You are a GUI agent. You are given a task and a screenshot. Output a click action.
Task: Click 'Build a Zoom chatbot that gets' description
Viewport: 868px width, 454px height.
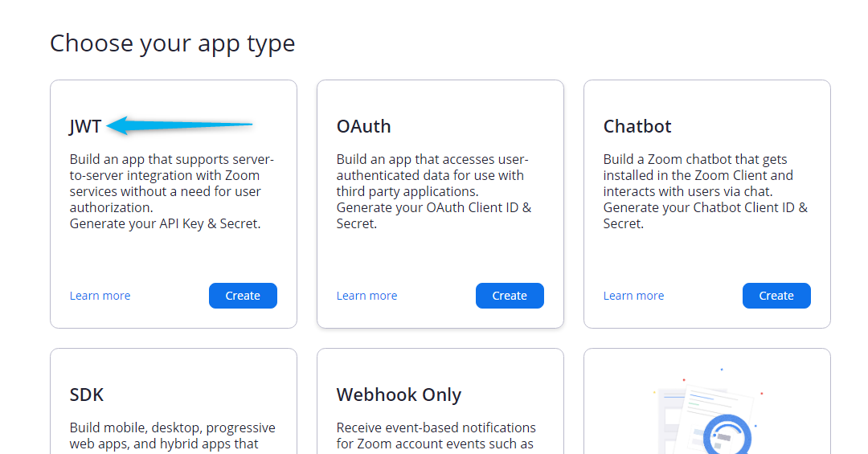point(694,159)
